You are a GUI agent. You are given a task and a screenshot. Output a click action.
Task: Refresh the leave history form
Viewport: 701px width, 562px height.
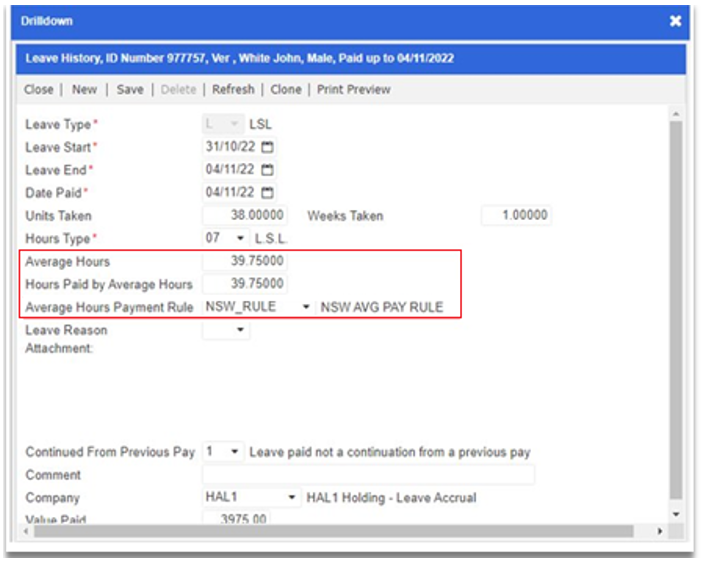(x=233, y=89)
